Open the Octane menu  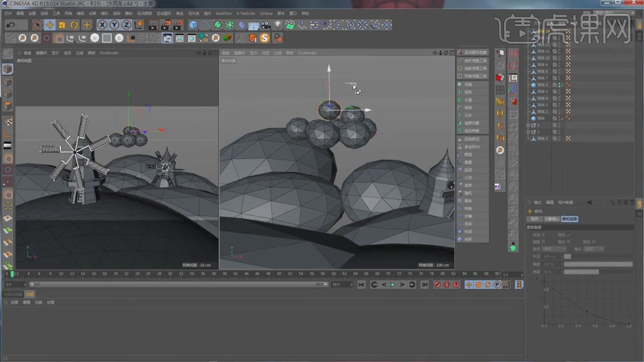(x=266, y=13)
